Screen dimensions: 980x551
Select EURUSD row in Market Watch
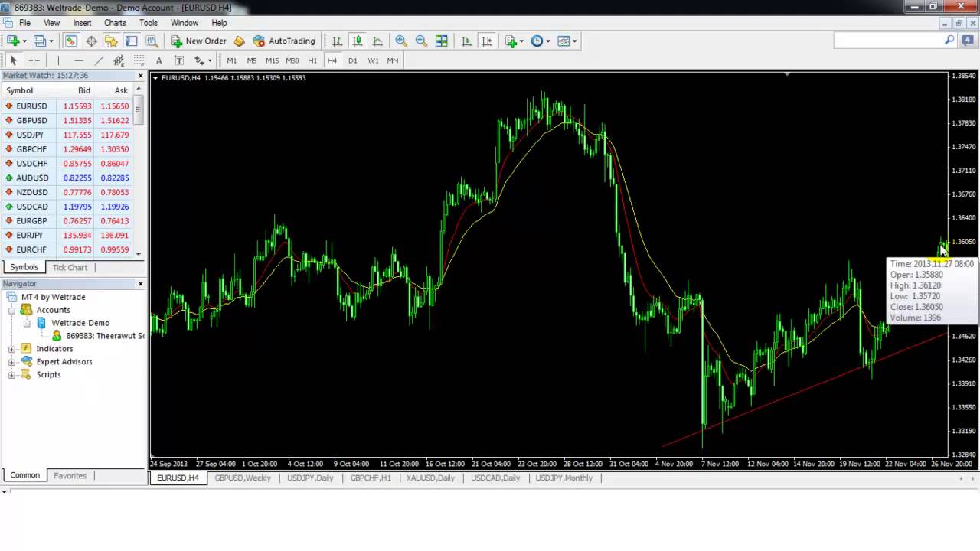[67, 106]
